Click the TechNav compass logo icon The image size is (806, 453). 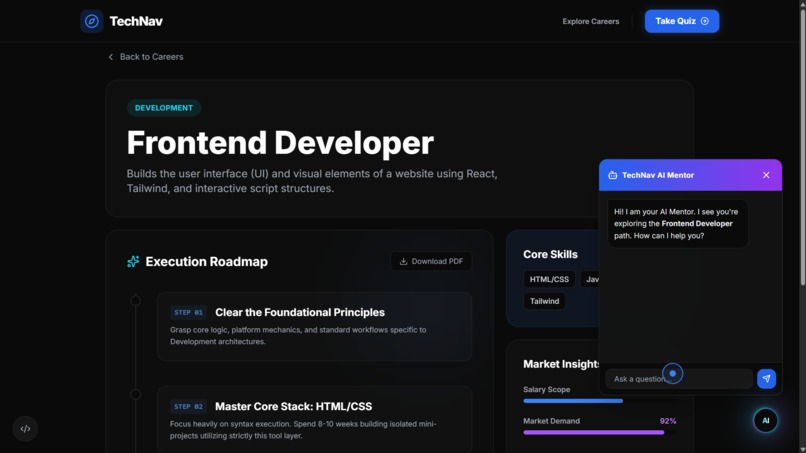coord(91,21)
